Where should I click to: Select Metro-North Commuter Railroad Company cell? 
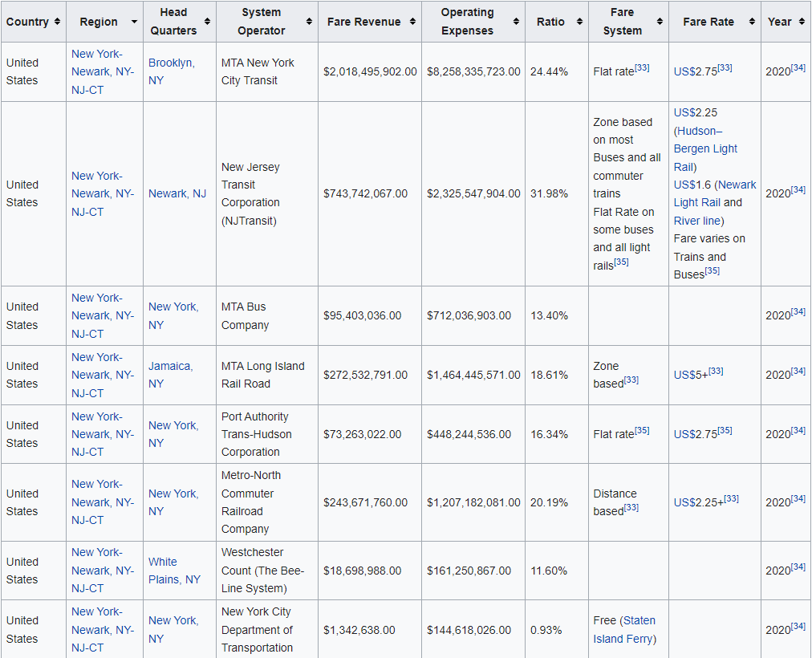pos(267,502)
